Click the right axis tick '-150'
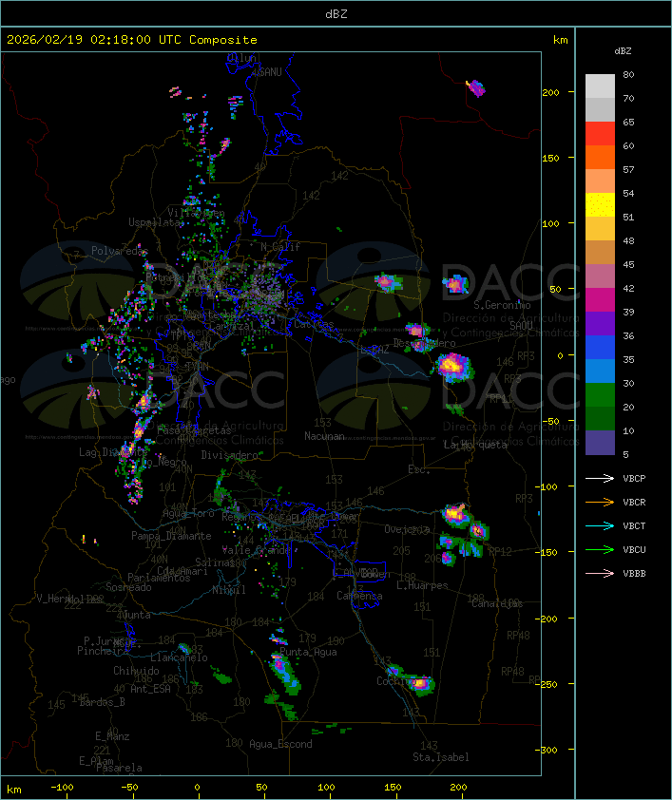Screen dimensions: 672x800 click(546, 553)
